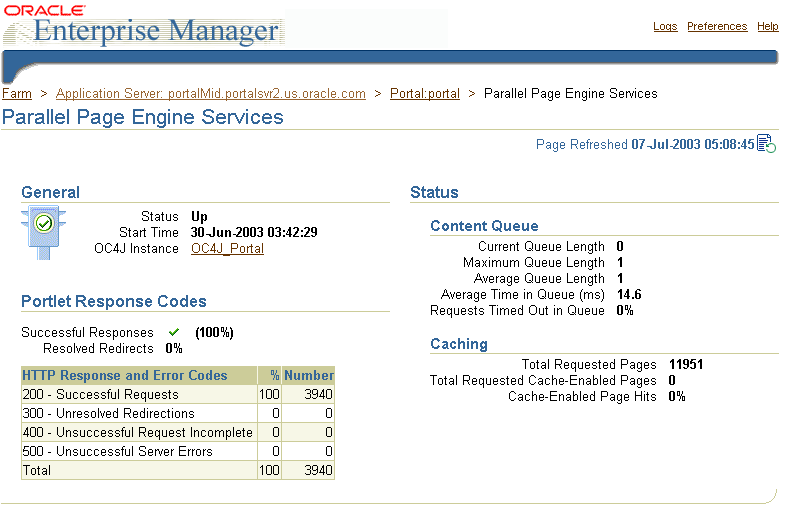Click the Requests Timed Out in Queue label
Viewport: 785px width, 507px height.
(517, 310)
